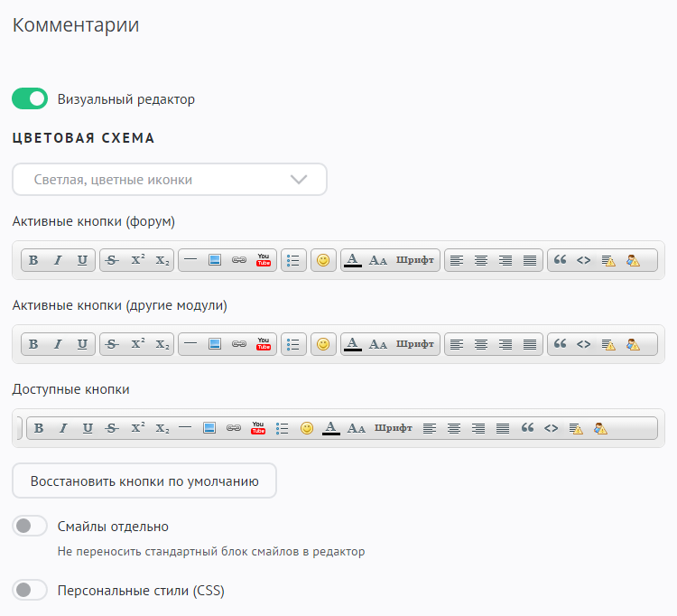Click font size AA in other modules toolbar
Viewport: 677px width, 616px height.
tap(377, 344)
